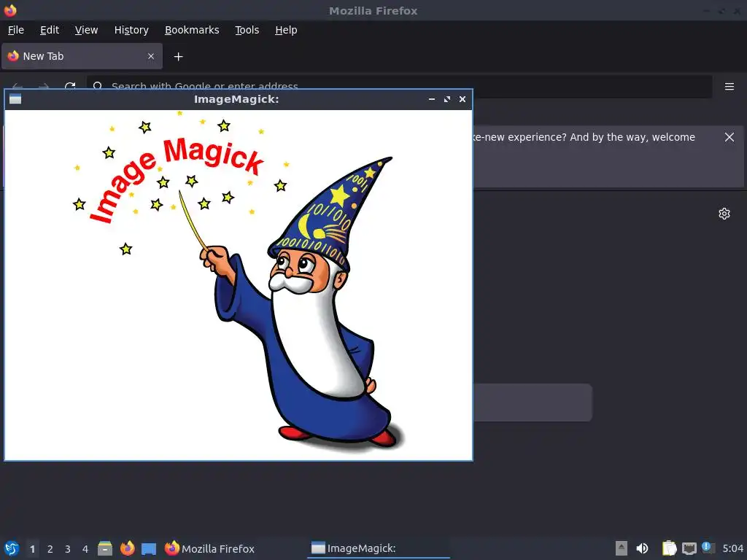747x560 pixels.
Task: Open the Tools menu in Firefox
Action: (247, 30)
